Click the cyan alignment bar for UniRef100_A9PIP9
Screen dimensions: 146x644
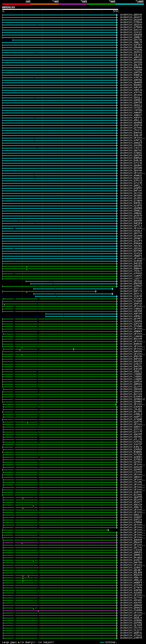(81, 314)
